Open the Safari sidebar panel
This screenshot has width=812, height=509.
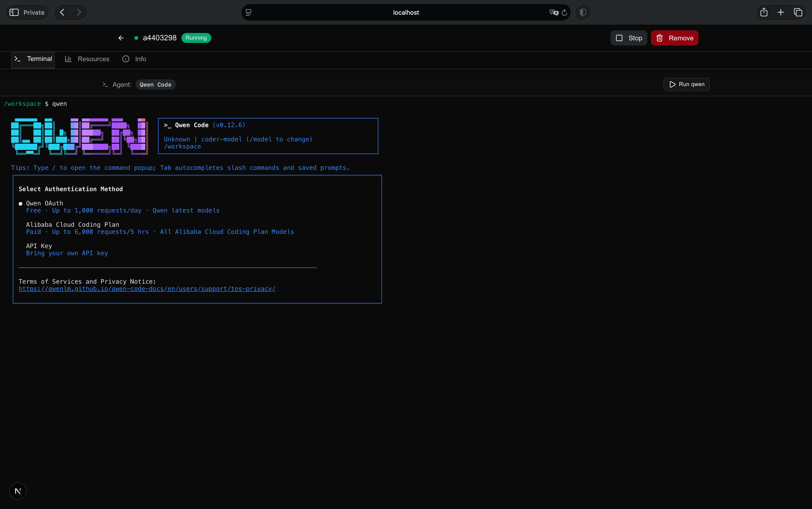[x=14, y=12]
